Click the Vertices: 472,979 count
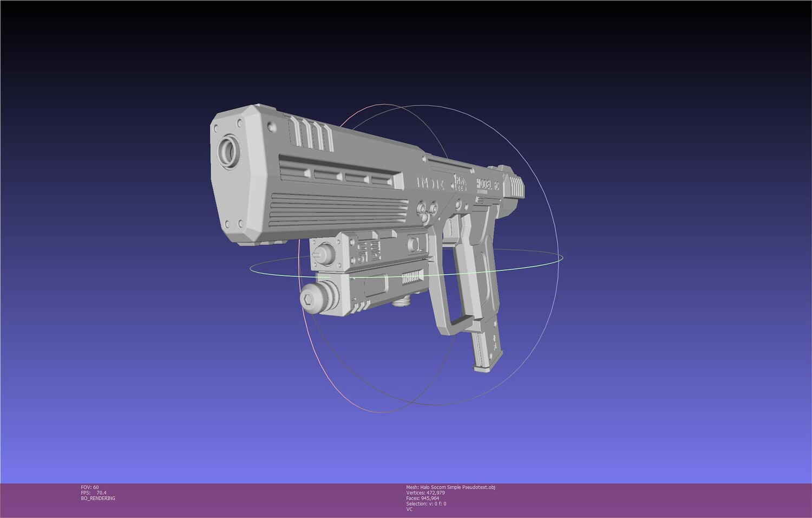This screenshot has height=518, width=812. 425,493
